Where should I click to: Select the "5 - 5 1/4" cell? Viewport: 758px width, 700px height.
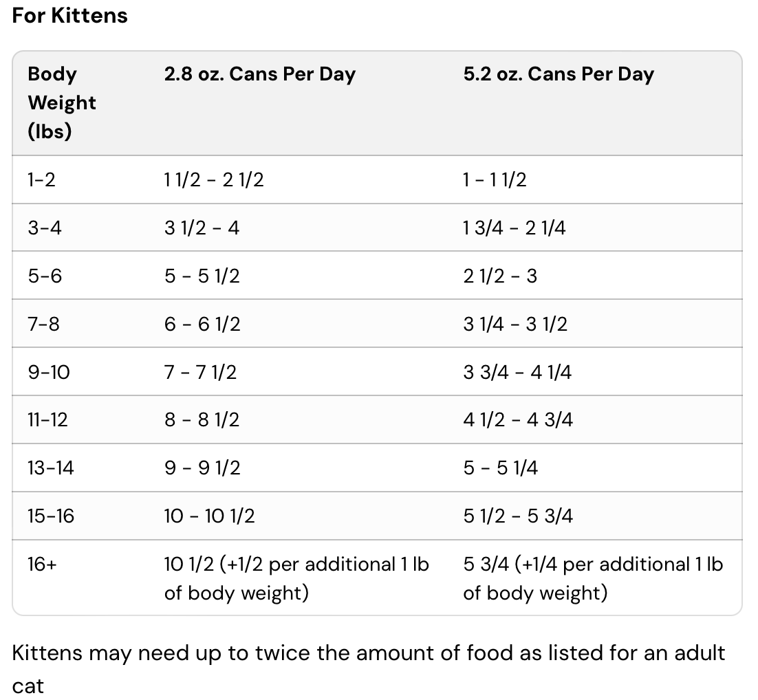pos(500,468)
